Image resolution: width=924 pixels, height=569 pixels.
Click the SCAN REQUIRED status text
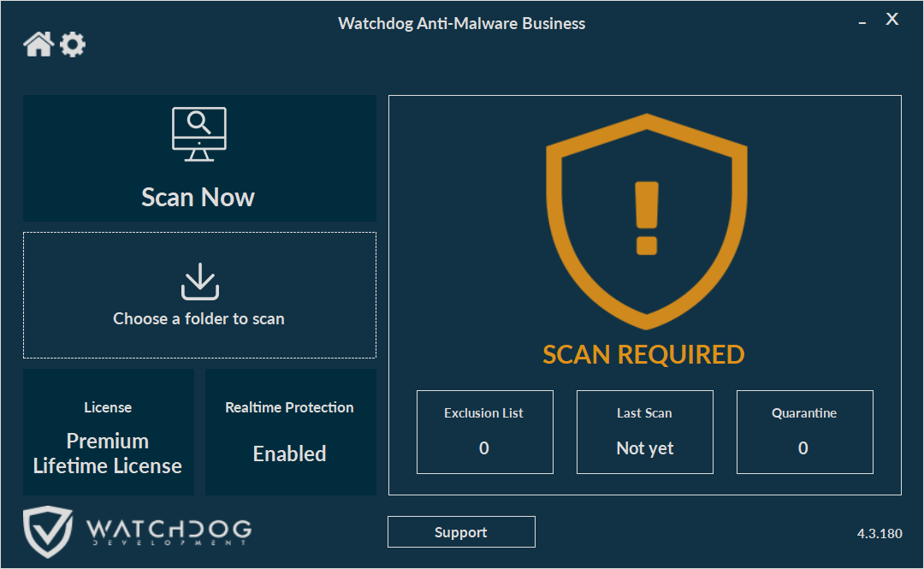click(643, 355)
